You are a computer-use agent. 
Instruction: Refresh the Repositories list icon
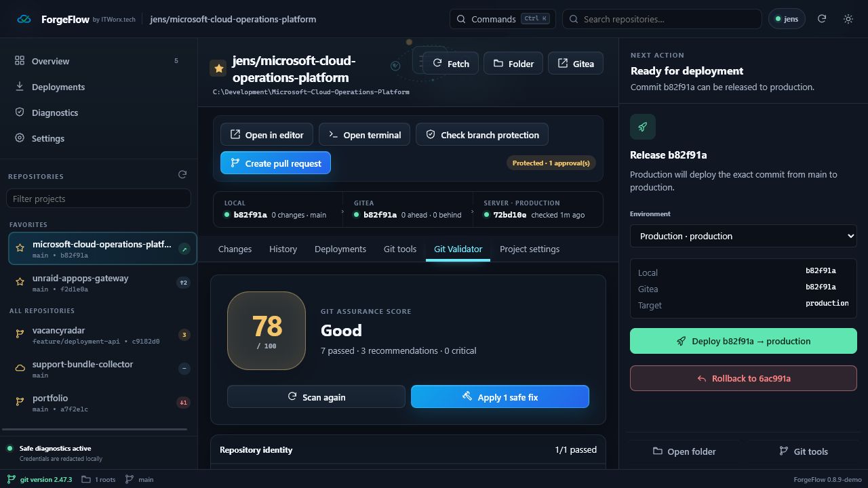click(182, 175)
